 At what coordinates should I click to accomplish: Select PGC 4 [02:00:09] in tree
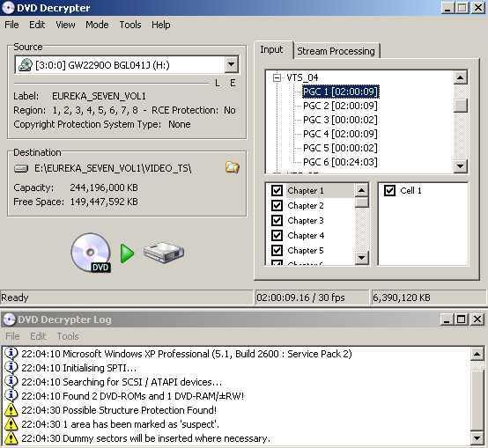(340, 134)
